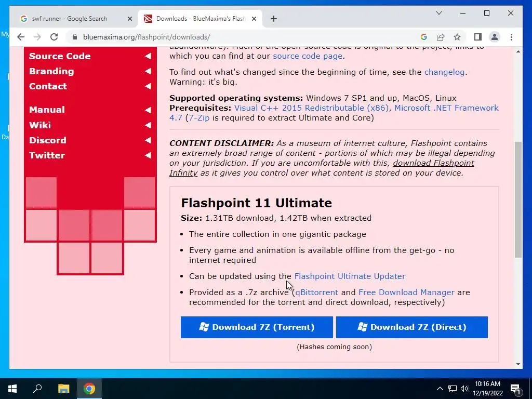Click Download 7Z (Direct) button

point(411,327)
